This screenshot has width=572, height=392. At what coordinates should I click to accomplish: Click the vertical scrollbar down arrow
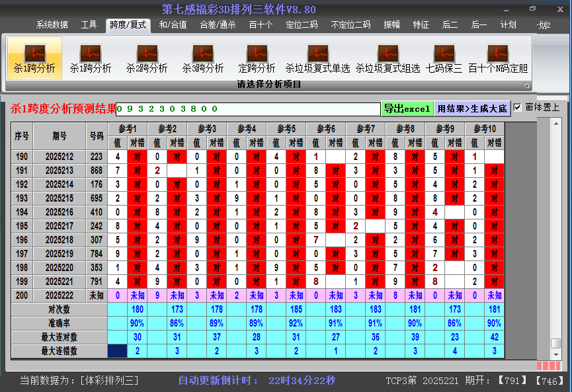(x=556, y=354)
